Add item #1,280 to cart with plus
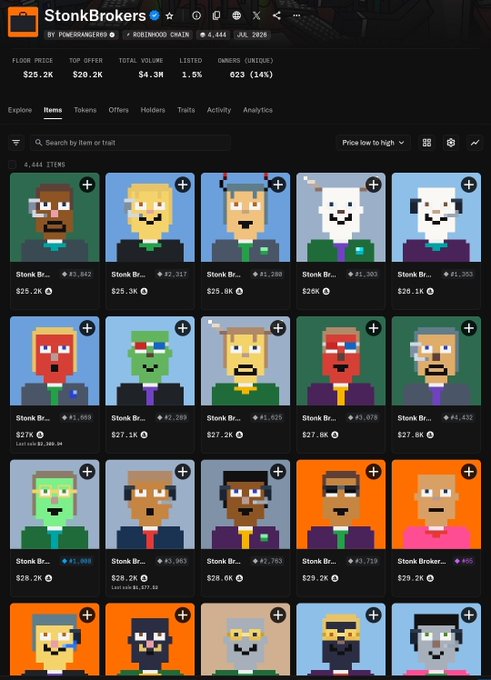 278,185
